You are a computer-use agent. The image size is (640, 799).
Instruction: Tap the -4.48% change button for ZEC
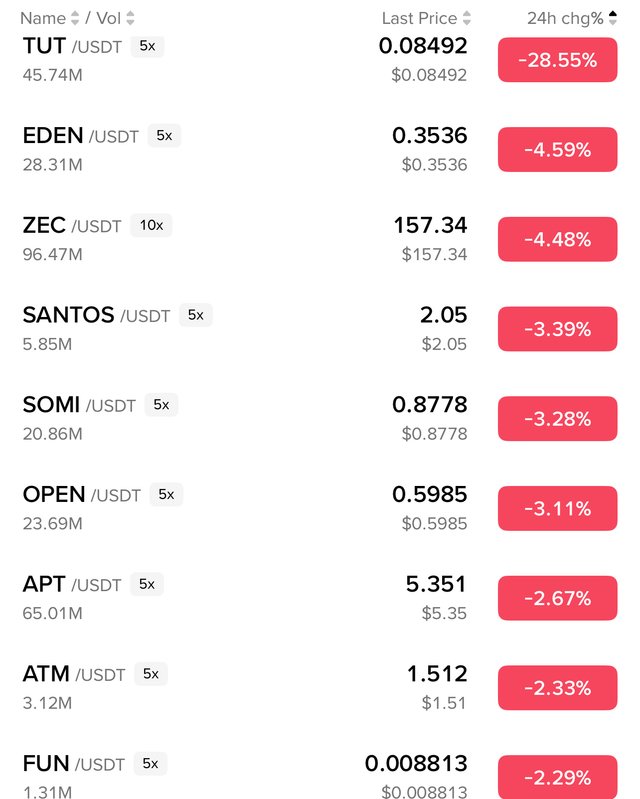point(557,239)
